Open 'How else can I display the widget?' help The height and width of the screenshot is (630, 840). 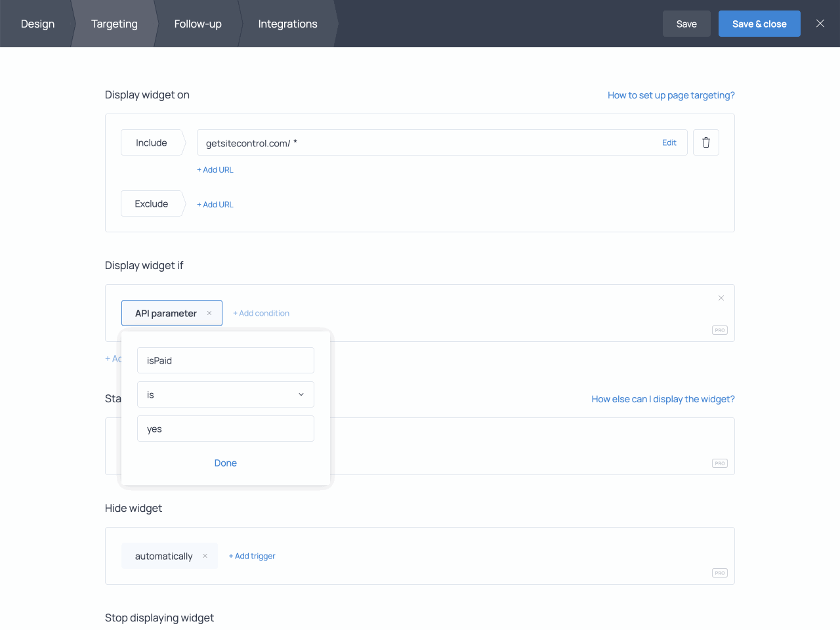click(x=663, y=398)
